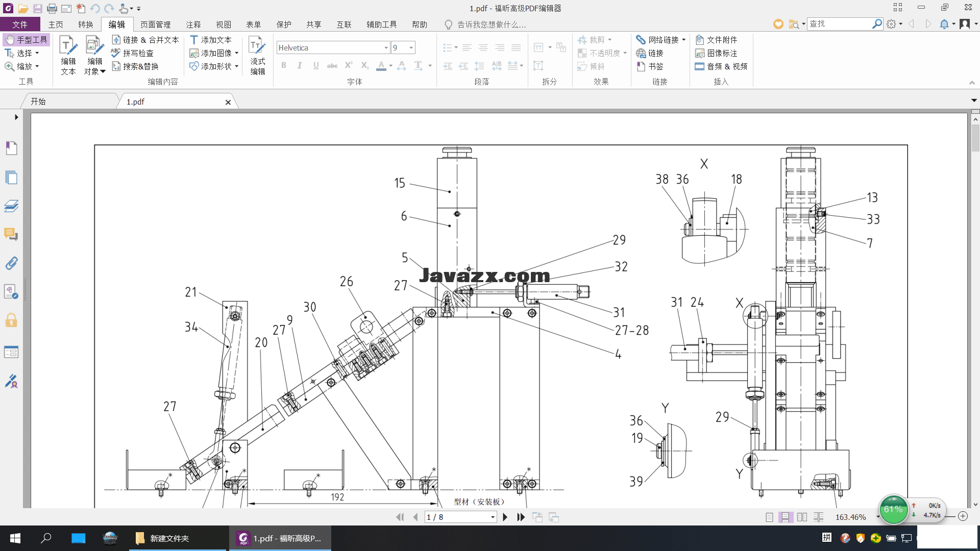Image resolution: width=980 pixels, height=551 pixels.
Task: Click Add Text (添加文本)
Action: pyautogui.click(x=210, y=40)
